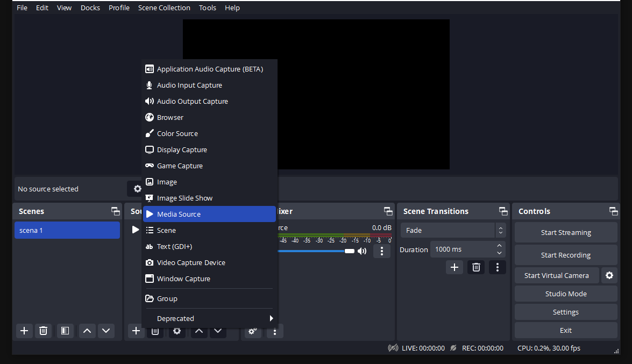The image size is (632, 364).
Task: Click the Start Streaming button
Action: click(x=565, y=232)
